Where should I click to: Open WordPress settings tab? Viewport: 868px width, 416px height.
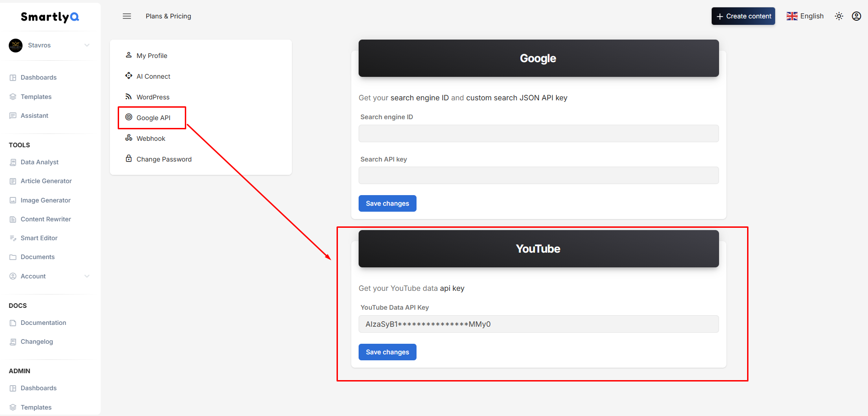click(153, 97)
